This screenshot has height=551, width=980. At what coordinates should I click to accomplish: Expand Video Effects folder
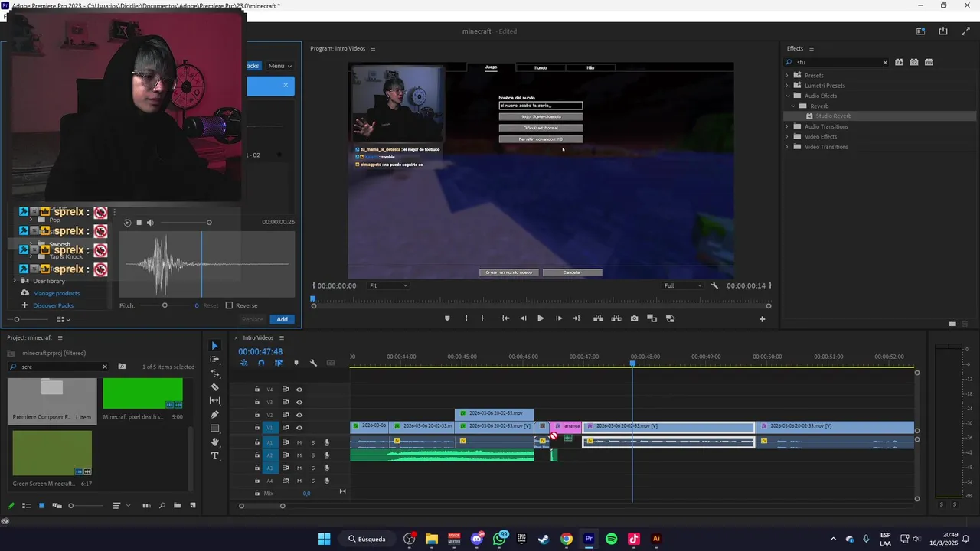click(x=786, y=136)
